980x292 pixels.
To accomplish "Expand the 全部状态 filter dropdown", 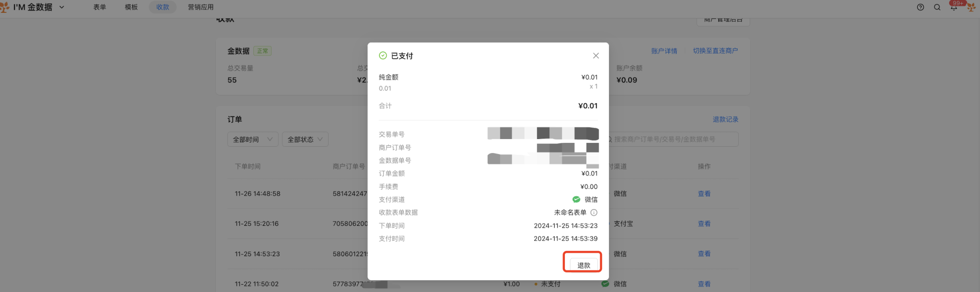I will 305,139.
